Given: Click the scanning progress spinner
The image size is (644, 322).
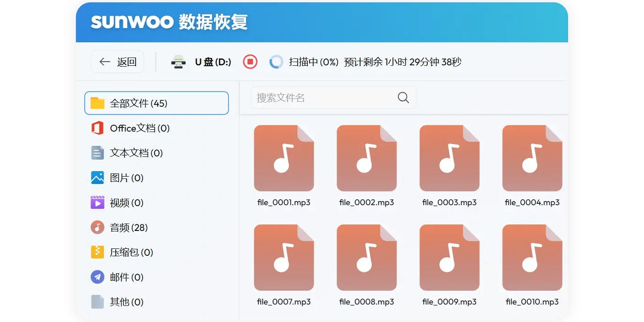Looking at the screenshot, I should [276, 61].
